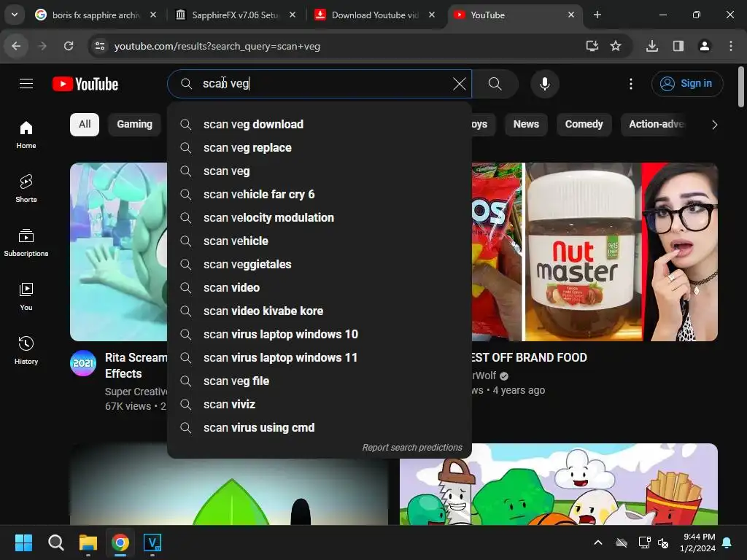This screenshot has height=560, width=747.
Task: Choose suggestion scan virus laptop windows 10
Action: pos(320,334)
